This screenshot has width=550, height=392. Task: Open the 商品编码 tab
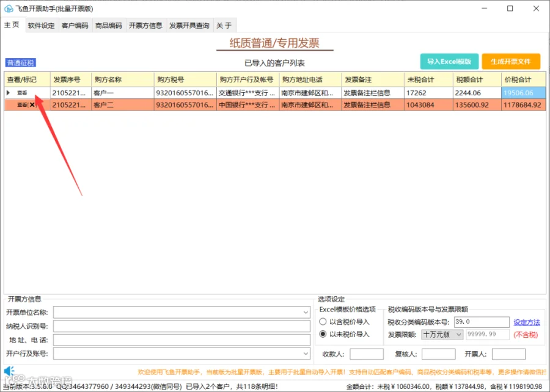pyautogui.click(x=108, y=26)
